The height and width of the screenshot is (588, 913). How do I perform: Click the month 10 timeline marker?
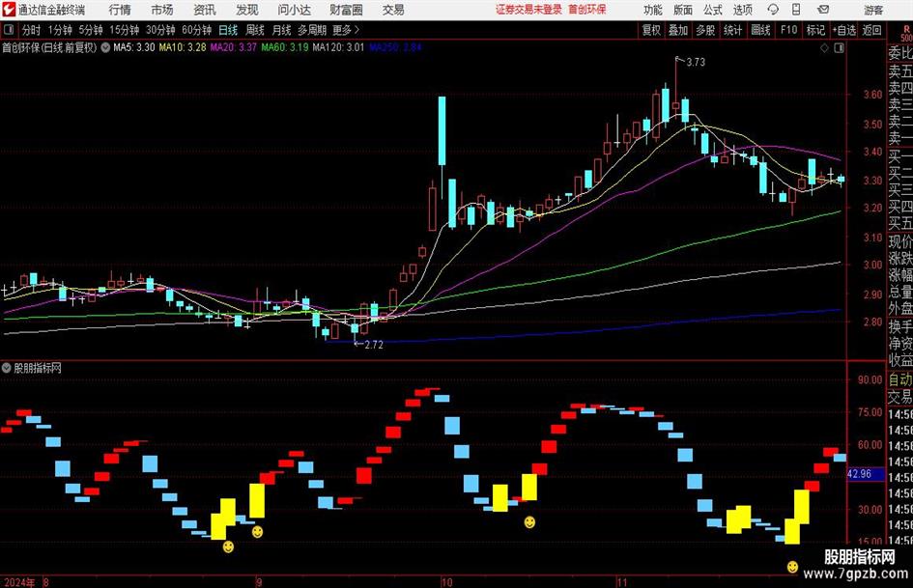click(x=446, y=582)
